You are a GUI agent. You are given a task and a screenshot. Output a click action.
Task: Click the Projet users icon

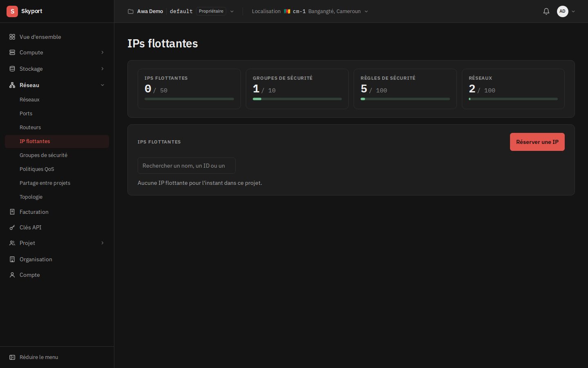[12, 243]
